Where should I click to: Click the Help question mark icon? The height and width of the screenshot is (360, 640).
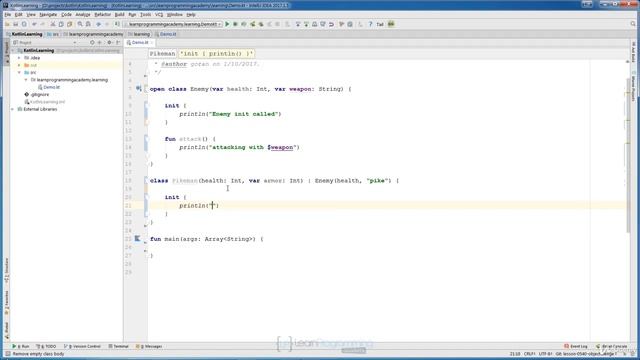coord(370,24)
